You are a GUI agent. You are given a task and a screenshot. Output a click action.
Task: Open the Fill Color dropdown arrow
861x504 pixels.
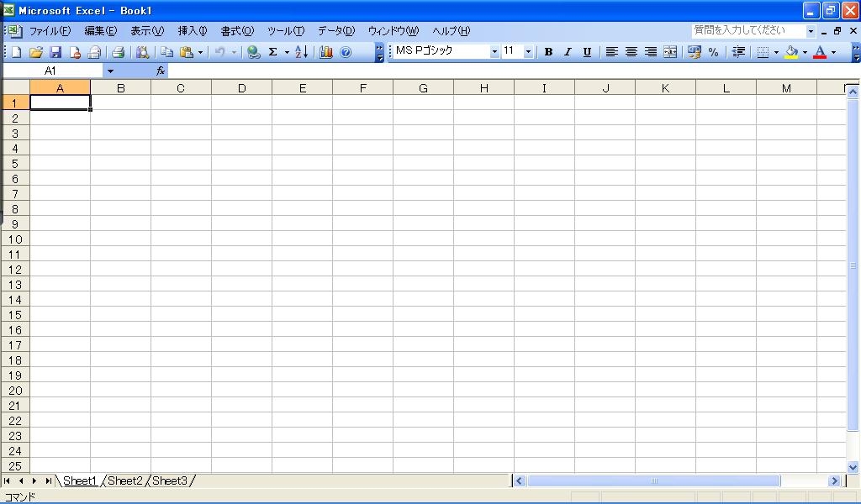click(805, 53)
